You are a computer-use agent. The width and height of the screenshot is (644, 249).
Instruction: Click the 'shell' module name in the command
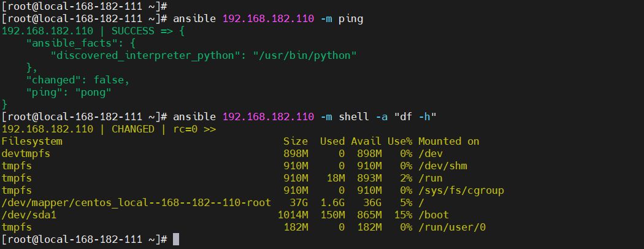pyautogui.click(x=354, y=117)
